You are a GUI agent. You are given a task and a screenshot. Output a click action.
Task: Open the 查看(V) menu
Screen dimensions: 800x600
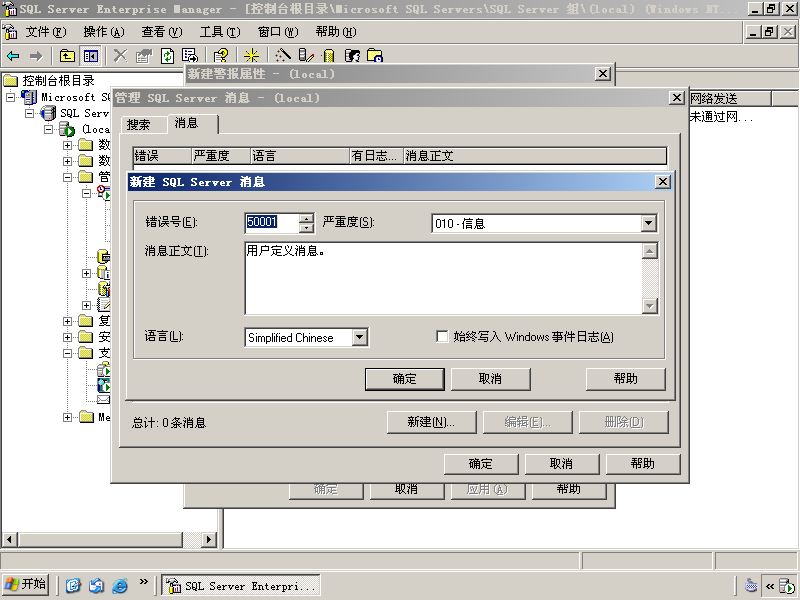(162, 32)
